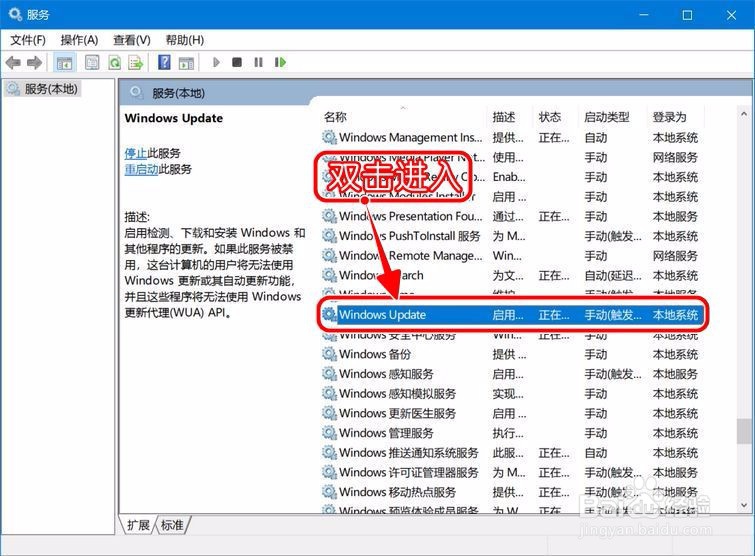Click gear icon of Windows 推送通知系统服务 row
Screen dimensions: 755x556
(x=329, y=453)
